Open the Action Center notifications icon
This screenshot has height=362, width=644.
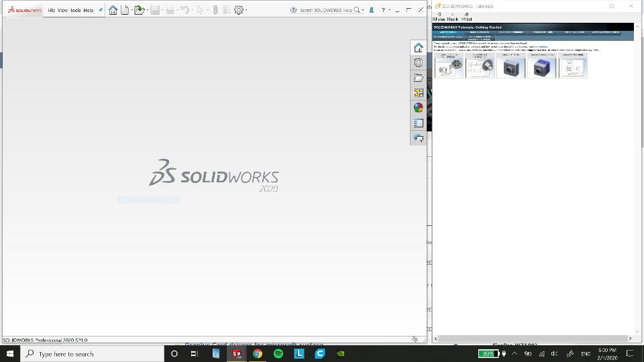point(630,354)
